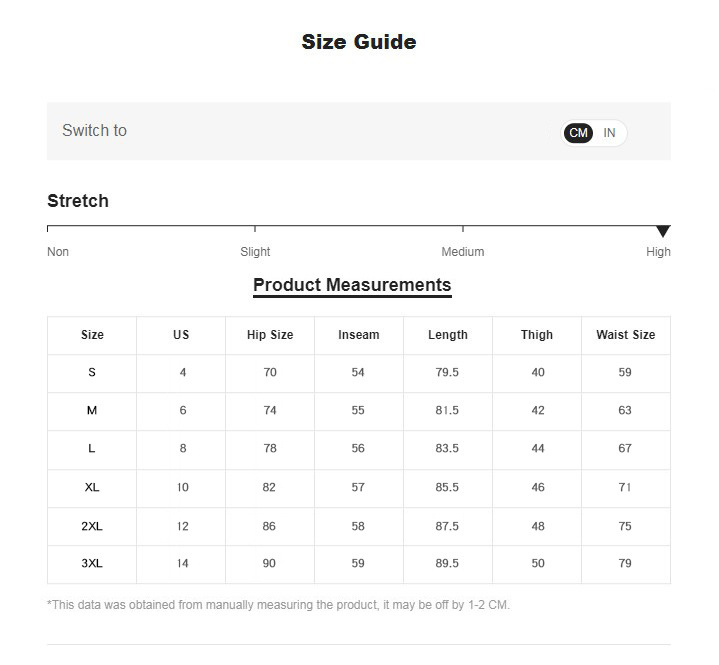The height and width of the screenshot is (665, 719).
Task: Click the US column header
Action: tap(181, 335)
